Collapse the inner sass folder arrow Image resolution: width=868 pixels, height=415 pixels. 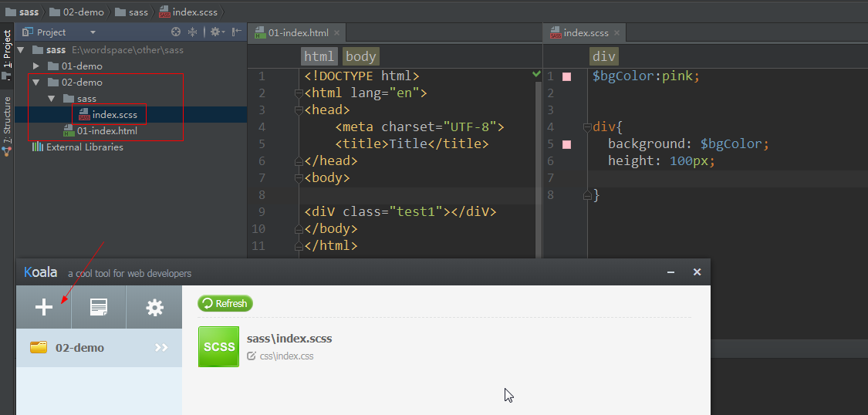(x=52, y=99)
